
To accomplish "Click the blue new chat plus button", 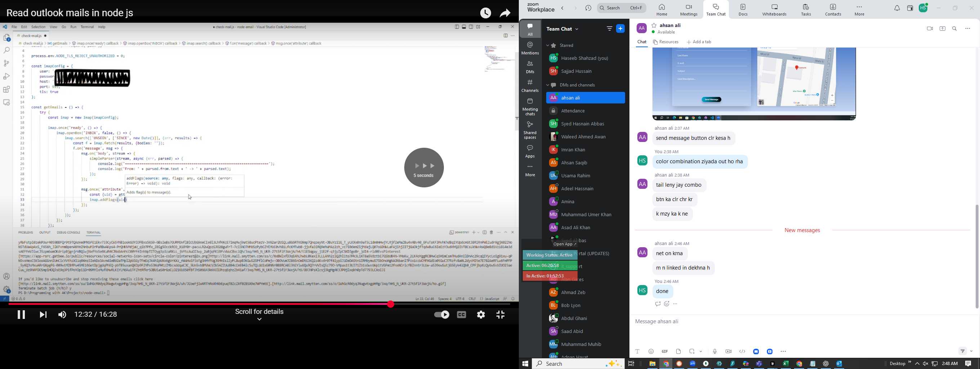I will coord(620,28).
